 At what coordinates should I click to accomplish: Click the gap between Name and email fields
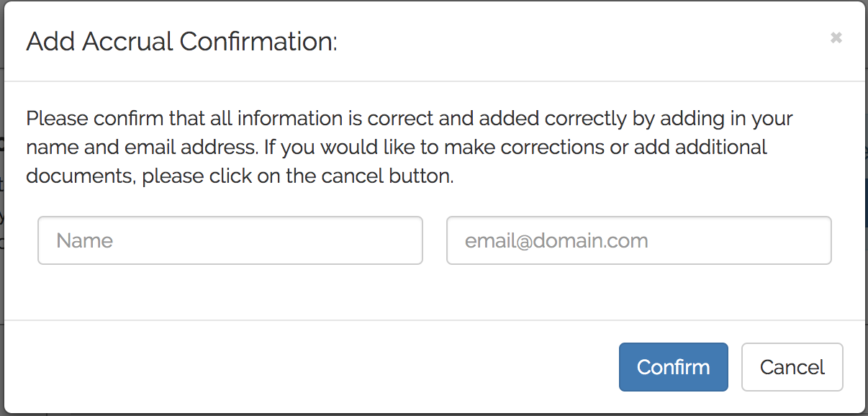[x=434, y=240]
